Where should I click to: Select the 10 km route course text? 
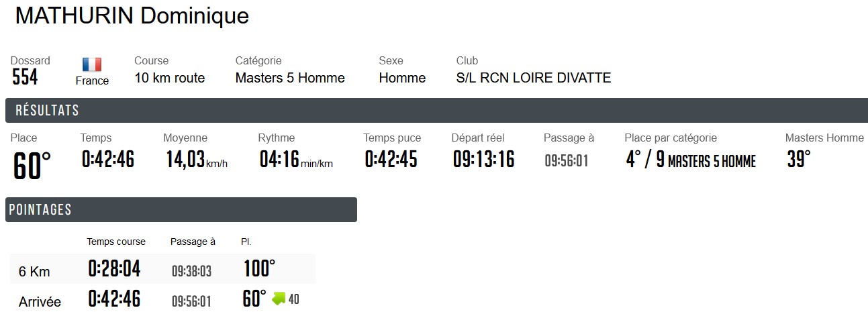point(169,78)
